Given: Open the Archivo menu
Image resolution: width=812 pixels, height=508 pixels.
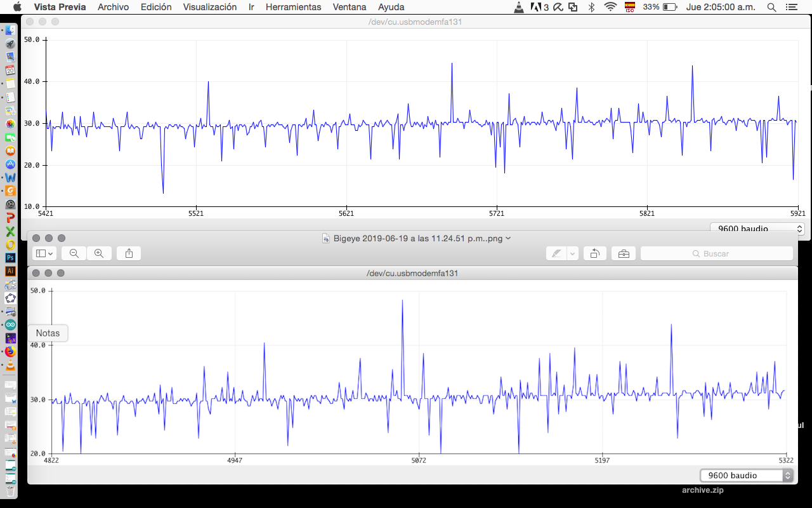Looking at the screenshot, I should tap(113, 7).
